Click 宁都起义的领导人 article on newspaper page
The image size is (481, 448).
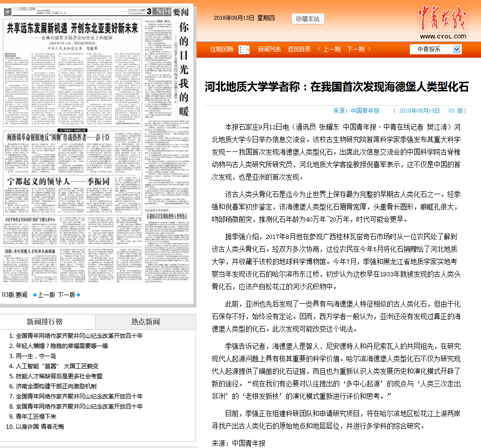coord(58,181)
